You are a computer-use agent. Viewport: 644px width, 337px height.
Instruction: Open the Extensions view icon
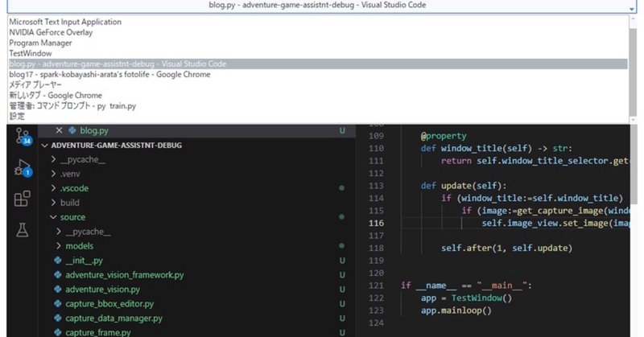coord(23,199)
